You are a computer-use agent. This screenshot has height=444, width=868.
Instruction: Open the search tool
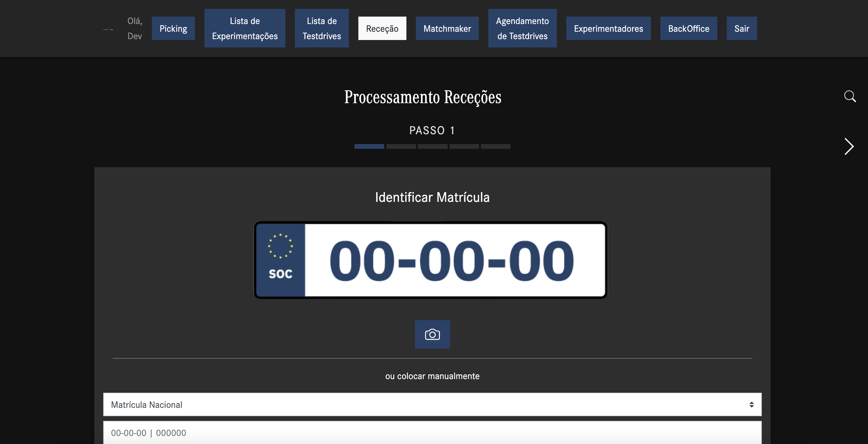pyautogui.click(x=850, y=97)
